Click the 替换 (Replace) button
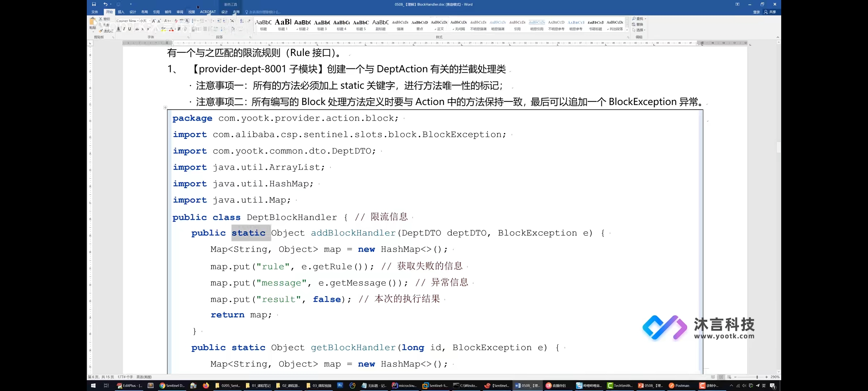Image resolution: width=868 pixels, height=391 pixels. point(638,24)
